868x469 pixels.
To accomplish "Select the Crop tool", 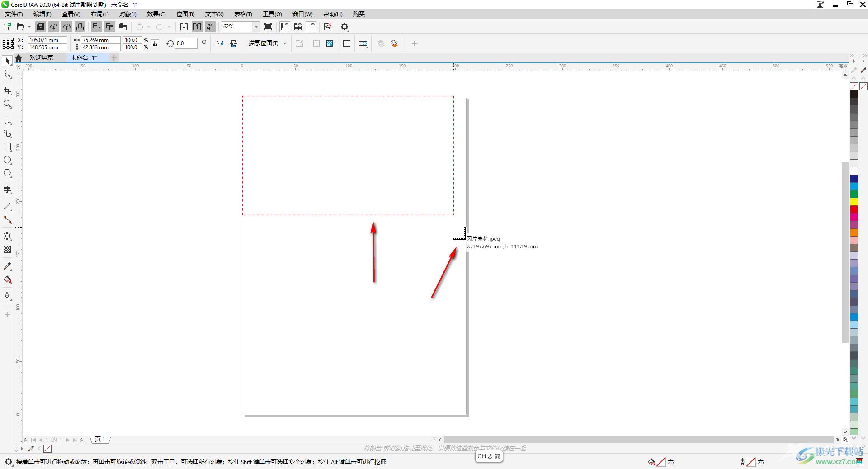I will pos(7,91).
